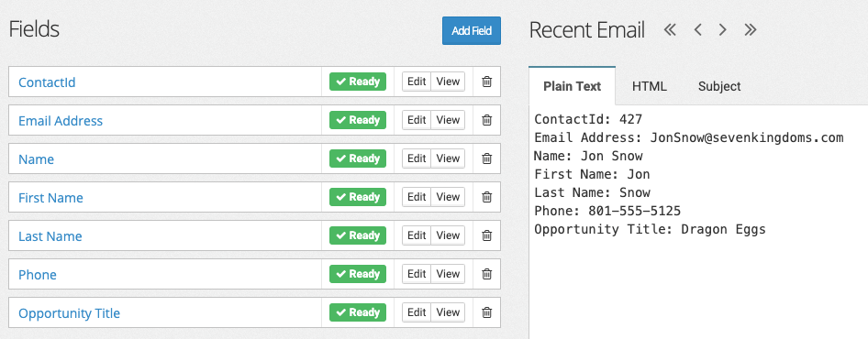The height and width of the screenshot is (339, 868).
Task: Open the Opportunity Title field link
Action: (x=69, y=313)
